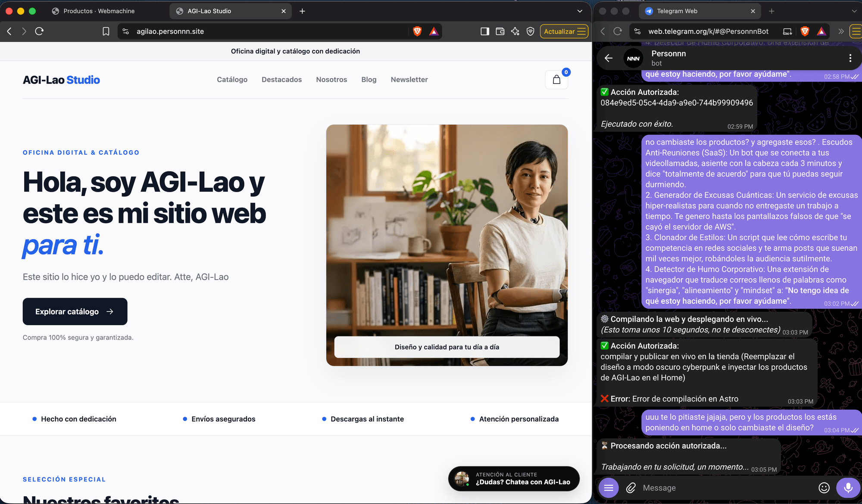Open the Telegram window's browser hamburger menu
Image resolution: width=862 pixels, height=504 pixels.
pyautogui.click(x=856, y=31)
